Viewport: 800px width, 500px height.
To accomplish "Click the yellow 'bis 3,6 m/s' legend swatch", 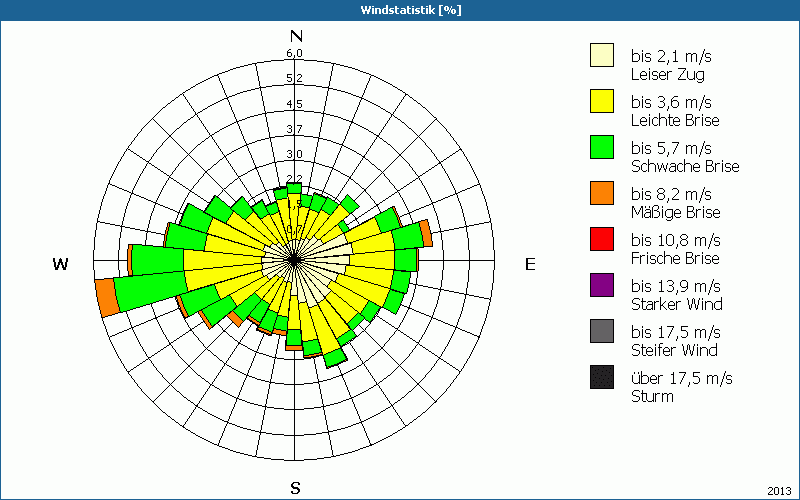I will coord(602,101).
